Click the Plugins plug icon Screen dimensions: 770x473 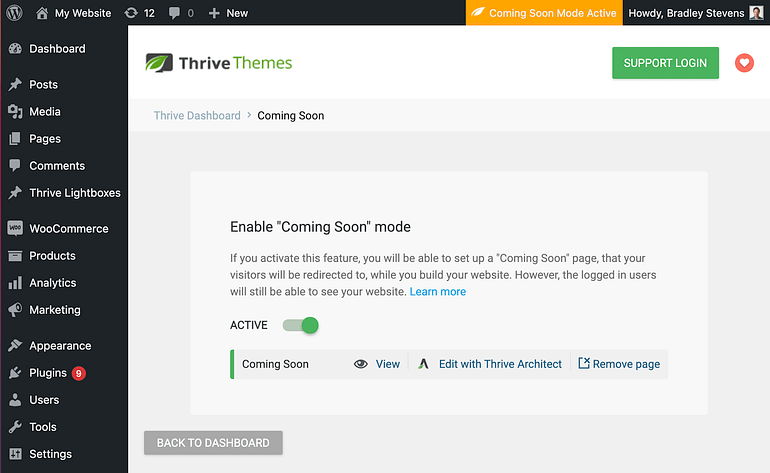(x=15, y=373)
